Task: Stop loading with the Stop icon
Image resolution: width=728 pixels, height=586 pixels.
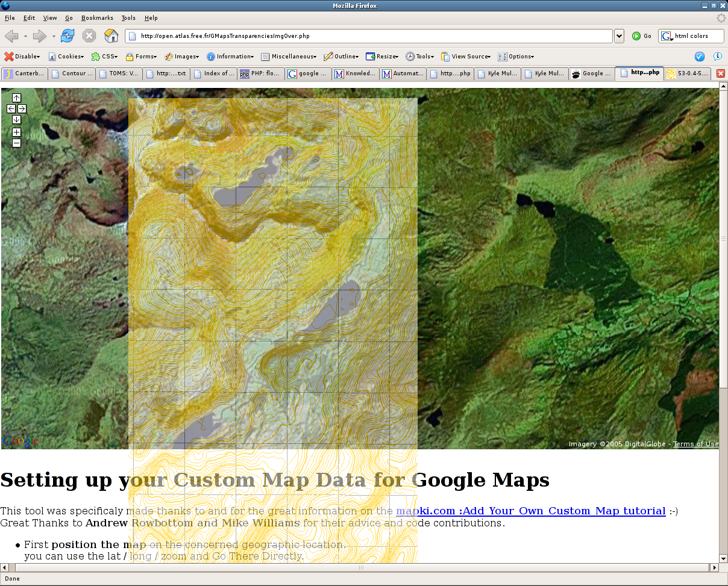Action: [89, 36]
